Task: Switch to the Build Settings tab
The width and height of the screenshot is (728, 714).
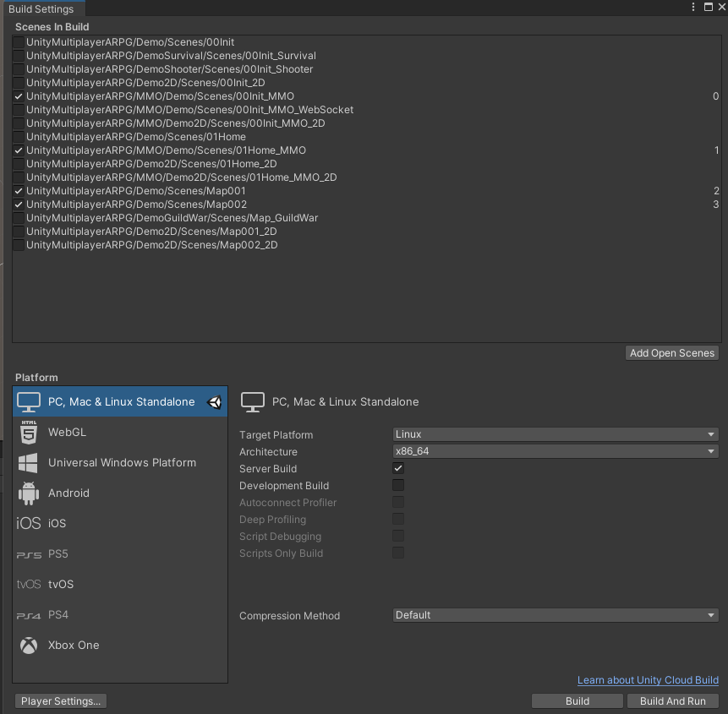Action: pyautogui.click(x=37, y=8)
